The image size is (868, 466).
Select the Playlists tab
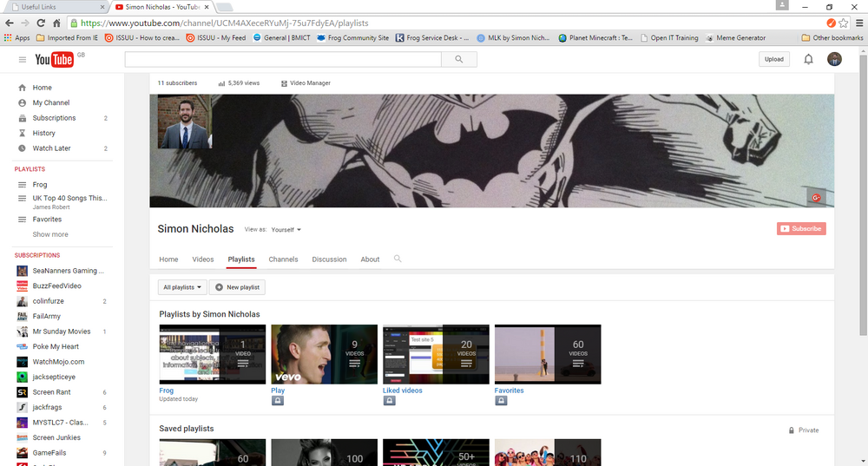241,259
